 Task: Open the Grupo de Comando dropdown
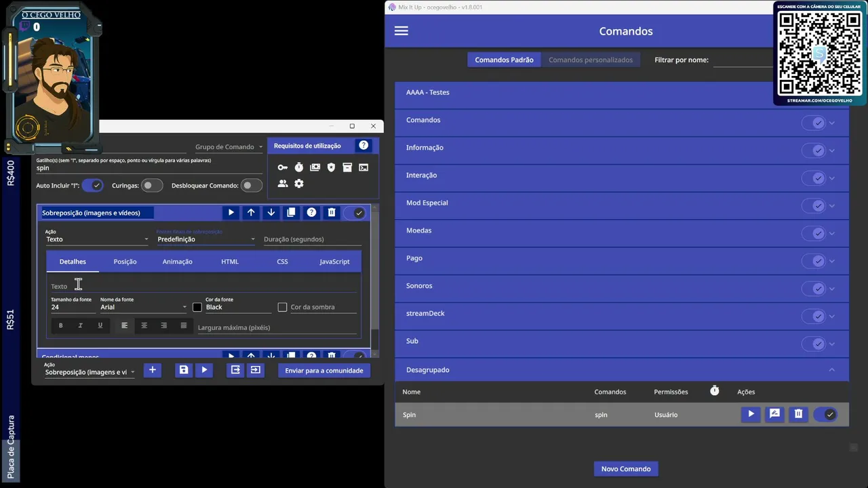click(229, 147)
